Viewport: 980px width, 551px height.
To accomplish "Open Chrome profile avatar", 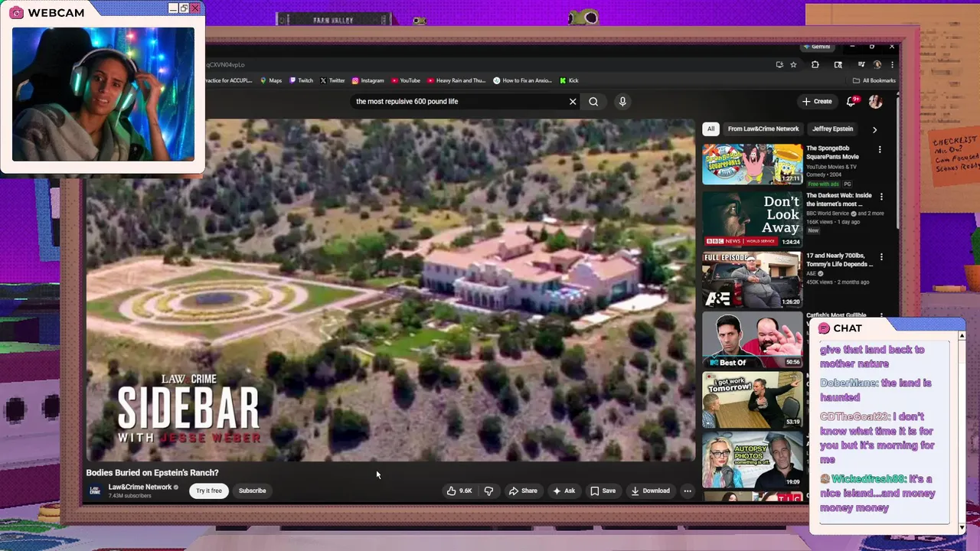I will [x=877, y=64].
